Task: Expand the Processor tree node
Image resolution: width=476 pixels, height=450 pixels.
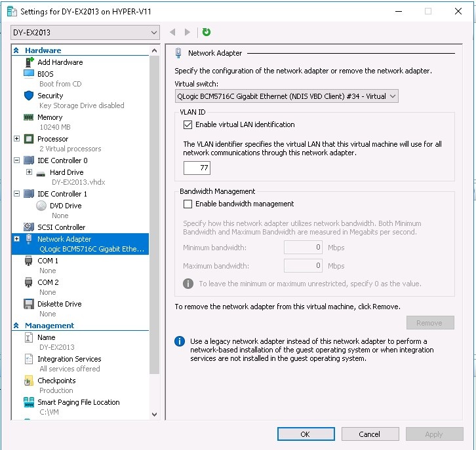Action: pyautogui.click(x=16, y=139)
